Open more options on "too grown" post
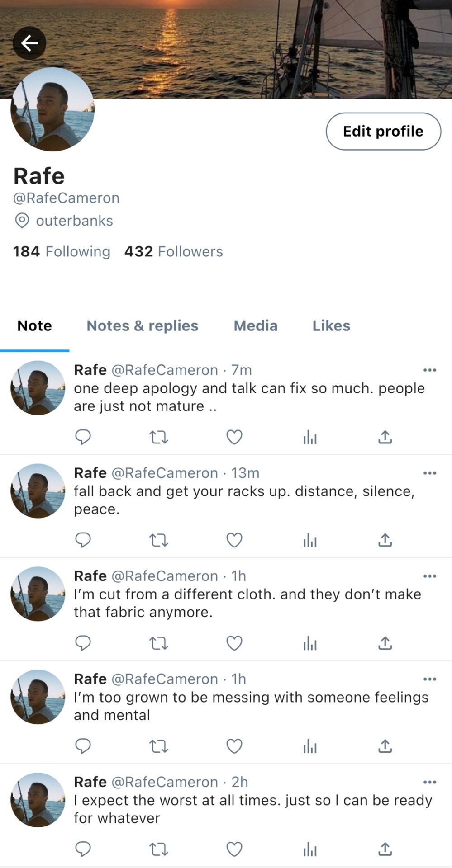Viewport: 452px width, 868px height. point(429,679)
